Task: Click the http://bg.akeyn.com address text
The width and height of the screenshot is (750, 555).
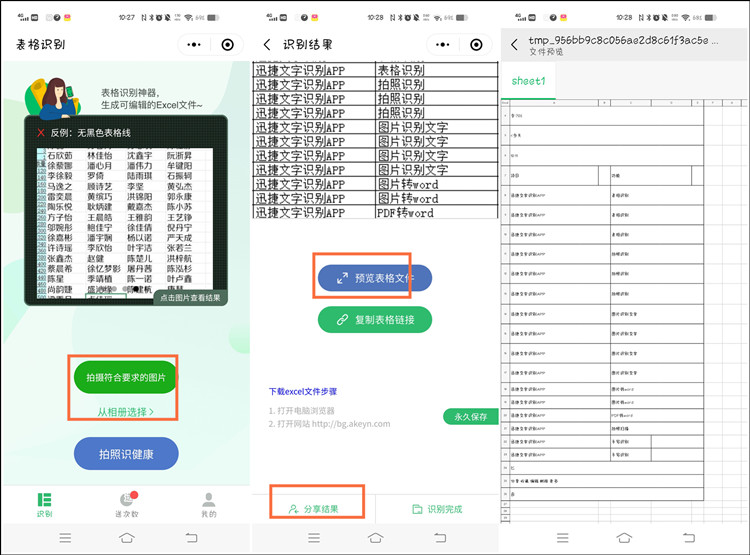Action: pos(351,424)
